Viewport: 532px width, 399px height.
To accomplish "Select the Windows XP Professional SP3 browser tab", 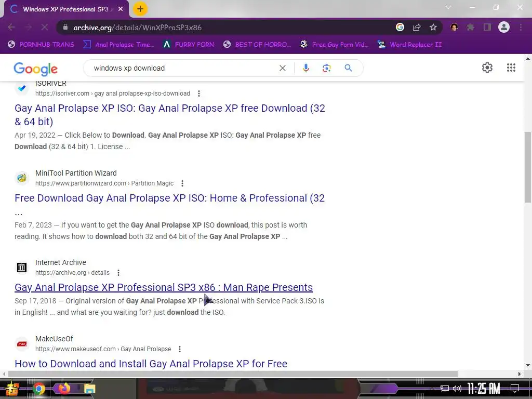I will tap(66, 9).
